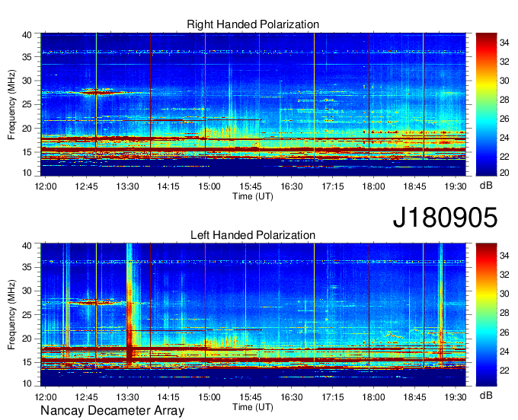Viewport: 518px width, 420px height.
Task: Click the 14:15 time tick on Left Handed plot
Action: [x=168, y=396]
